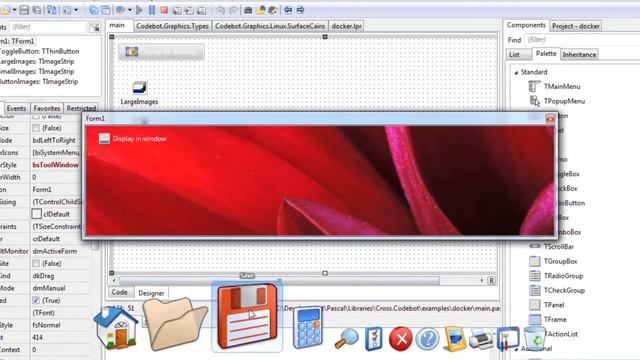Click the Run play button in toolbar
The width and height of the screenshot is (640, 360).
(x=139, y=10)
